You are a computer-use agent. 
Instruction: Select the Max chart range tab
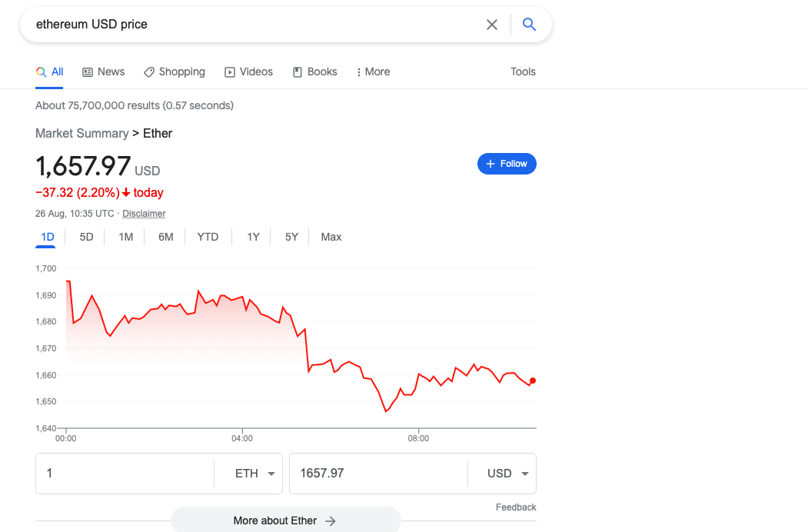[331, 237]
